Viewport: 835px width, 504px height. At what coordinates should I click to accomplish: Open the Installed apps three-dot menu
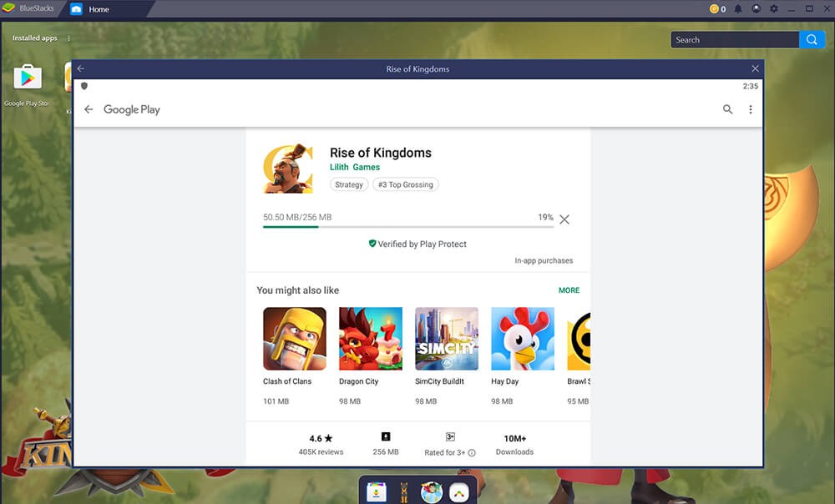(x=68, y=38)
